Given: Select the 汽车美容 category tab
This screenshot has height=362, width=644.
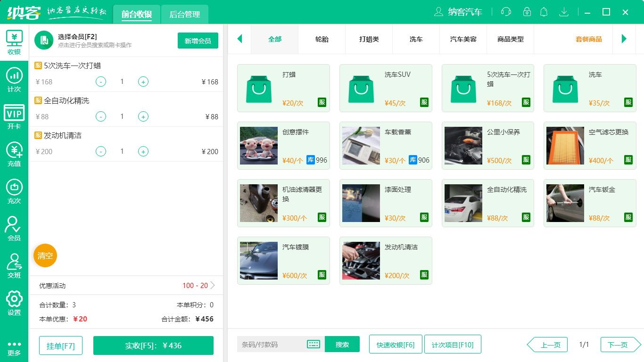Looking at the screenshot, I should [x=463, y=39].
